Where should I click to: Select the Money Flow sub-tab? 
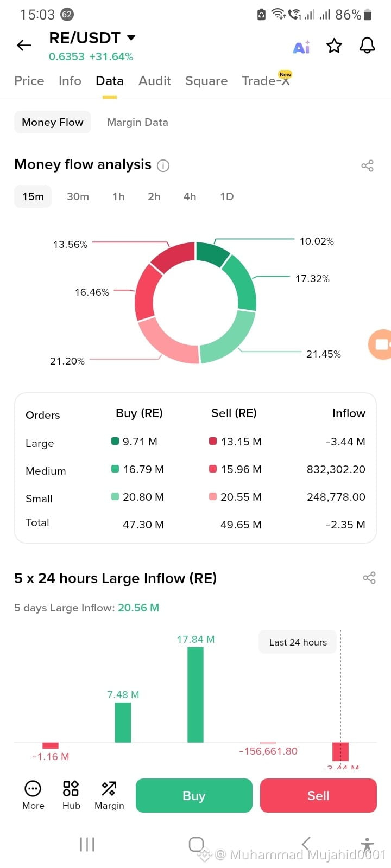(53, 122)
